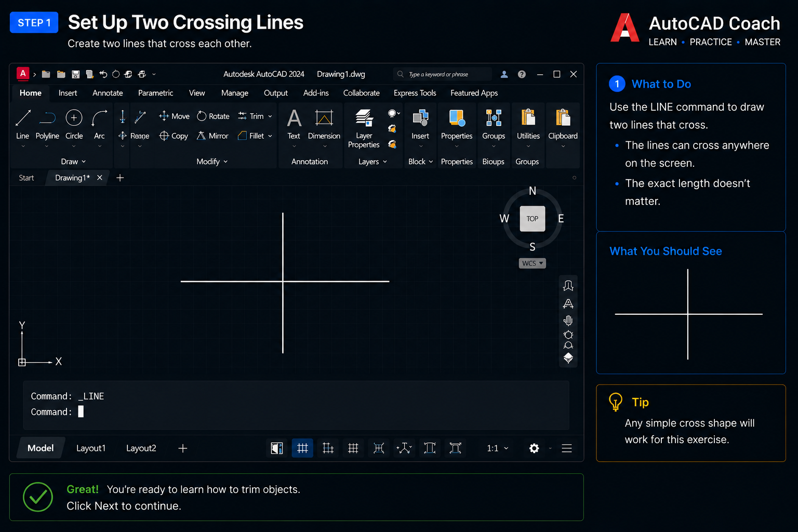Open Layer Properties manager
This screenshot has height=532, width=798.
pyautogui.click(x=364, y=129)
